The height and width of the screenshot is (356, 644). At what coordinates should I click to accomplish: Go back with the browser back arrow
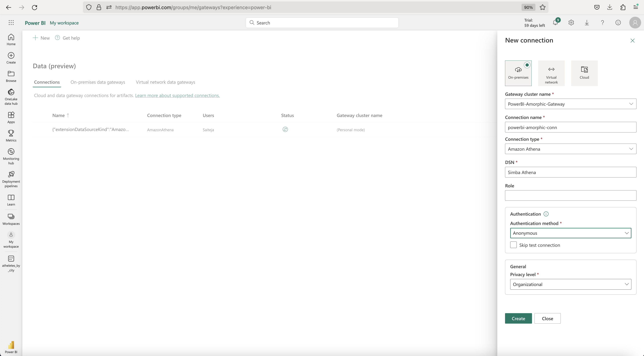(8, 7)
